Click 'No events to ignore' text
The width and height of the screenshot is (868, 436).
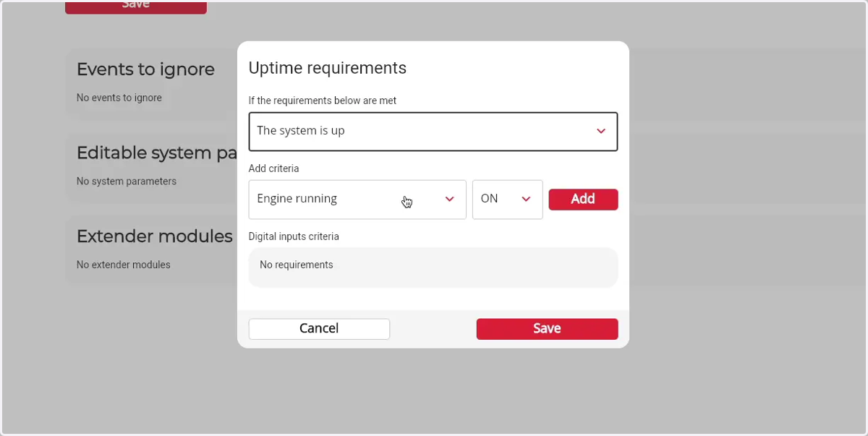tap(119, 98)
